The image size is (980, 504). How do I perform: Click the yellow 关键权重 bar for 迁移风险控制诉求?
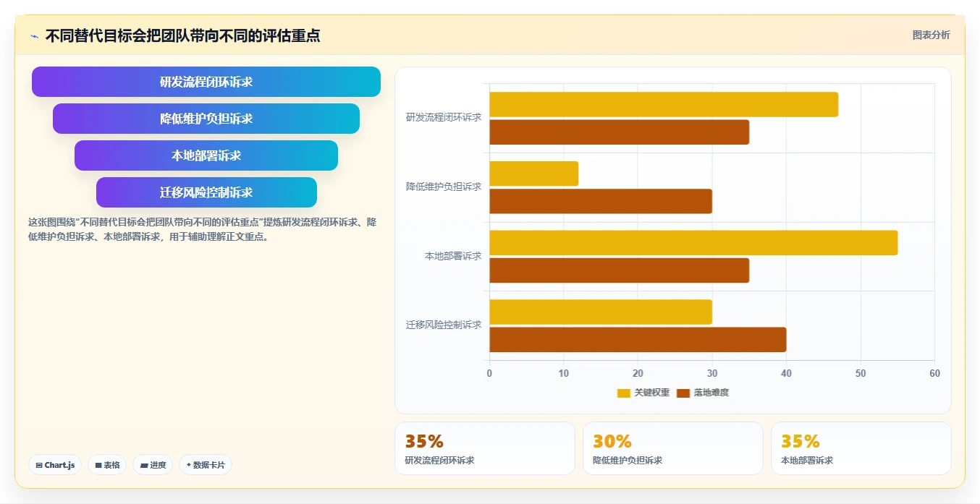(601, 312)
